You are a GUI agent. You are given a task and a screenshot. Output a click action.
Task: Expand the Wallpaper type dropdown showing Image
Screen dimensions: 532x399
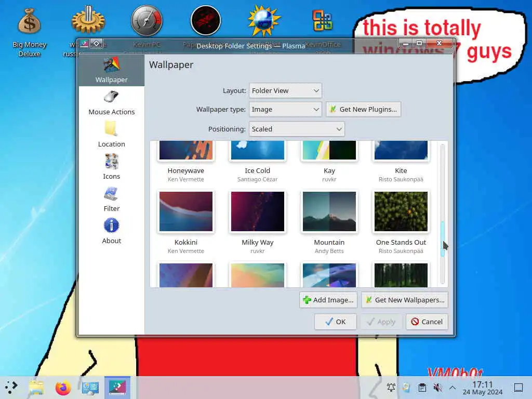coord(285,109)
